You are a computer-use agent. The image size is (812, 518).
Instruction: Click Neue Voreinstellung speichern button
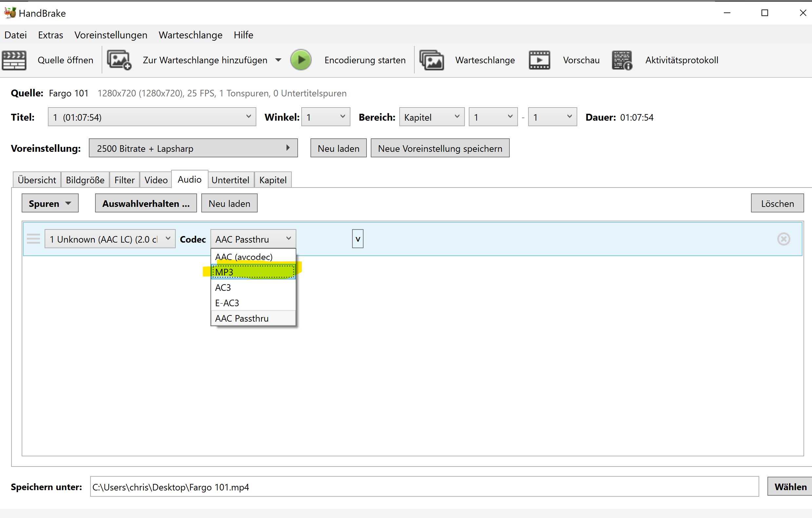pyautogui.click(x=440, y=149)
